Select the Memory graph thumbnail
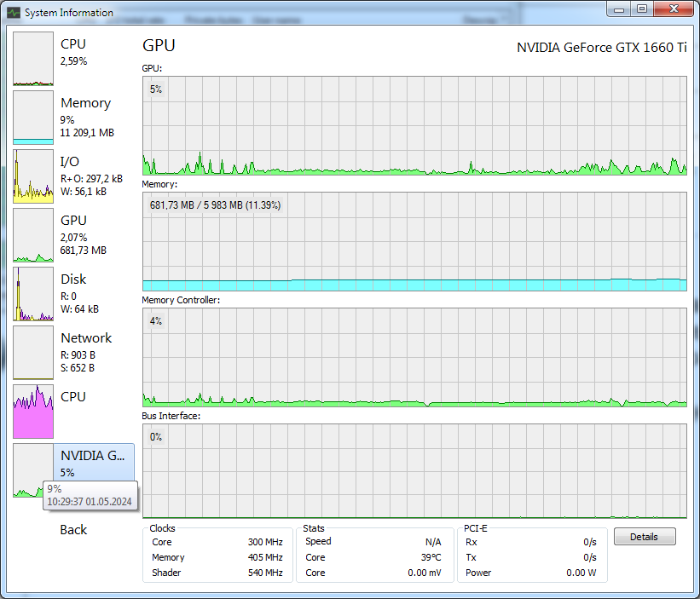The width and height of the screenshot is (700, 599). (33, 118)
